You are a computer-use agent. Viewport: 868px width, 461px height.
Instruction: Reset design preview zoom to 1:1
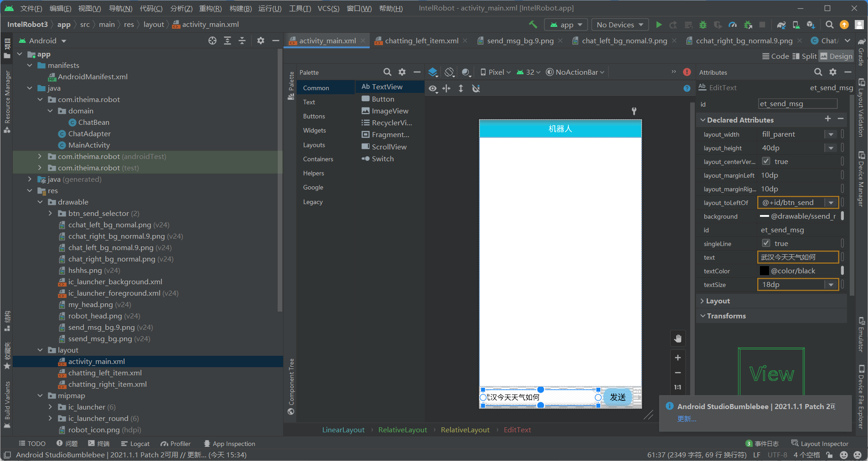[677, 387]
